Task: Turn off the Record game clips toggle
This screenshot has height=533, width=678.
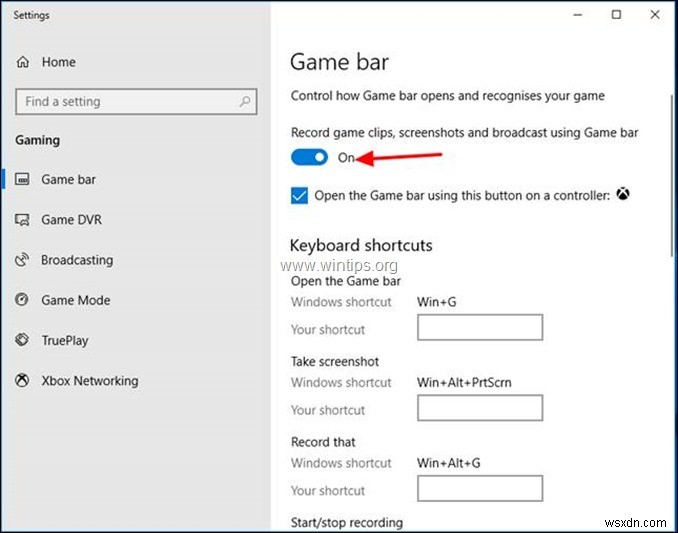Action: (x=309, y=157)
